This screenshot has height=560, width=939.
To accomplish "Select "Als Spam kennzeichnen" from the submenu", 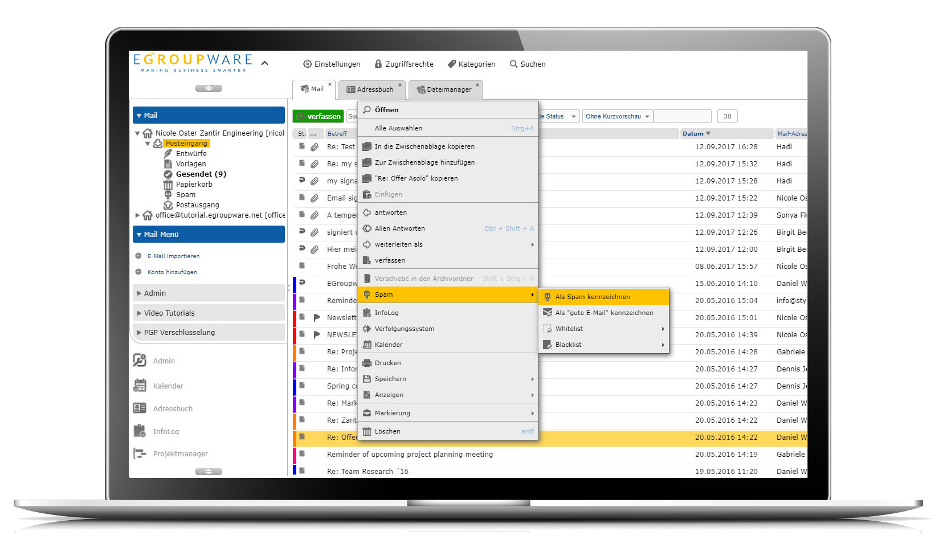I will click(594, 297).
